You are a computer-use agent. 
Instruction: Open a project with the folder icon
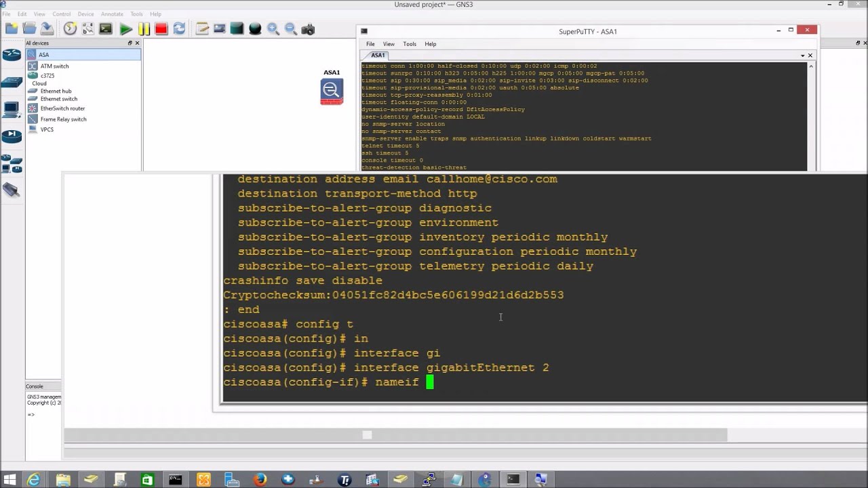[x=29, y=28]
